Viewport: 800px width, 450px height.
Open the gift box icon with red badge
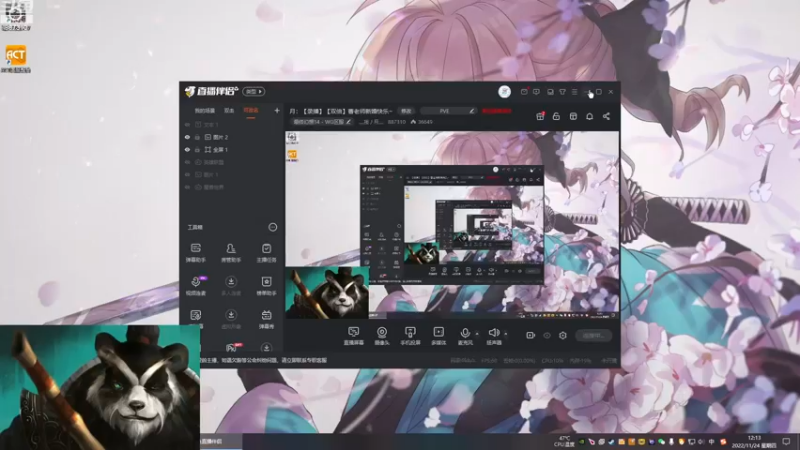click(x=540, y=116)
